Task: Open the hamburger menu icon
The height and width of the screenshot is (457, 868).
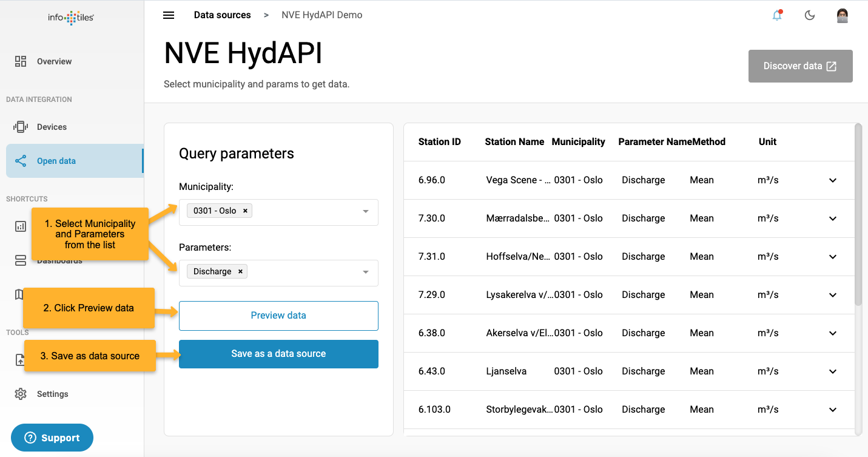Action: point(169,15)
